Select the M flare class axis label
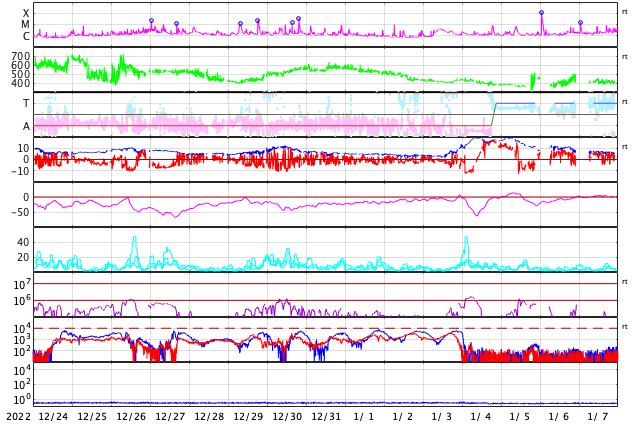The height and width of the screenshot is (424, 634). click(x=25, y=25)
